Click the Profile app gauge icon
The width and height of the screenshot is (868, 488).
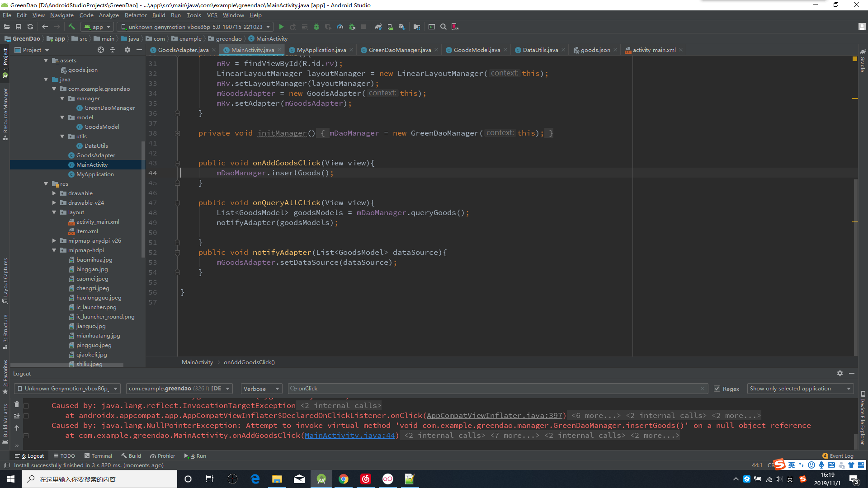coord(340,27)
